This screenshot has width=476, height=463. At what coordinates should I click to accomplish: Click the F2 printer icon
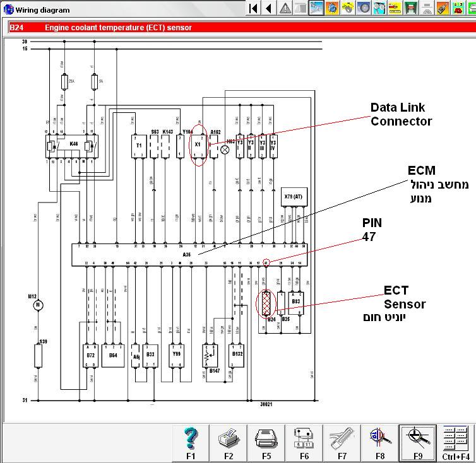[x=229, y=442]
